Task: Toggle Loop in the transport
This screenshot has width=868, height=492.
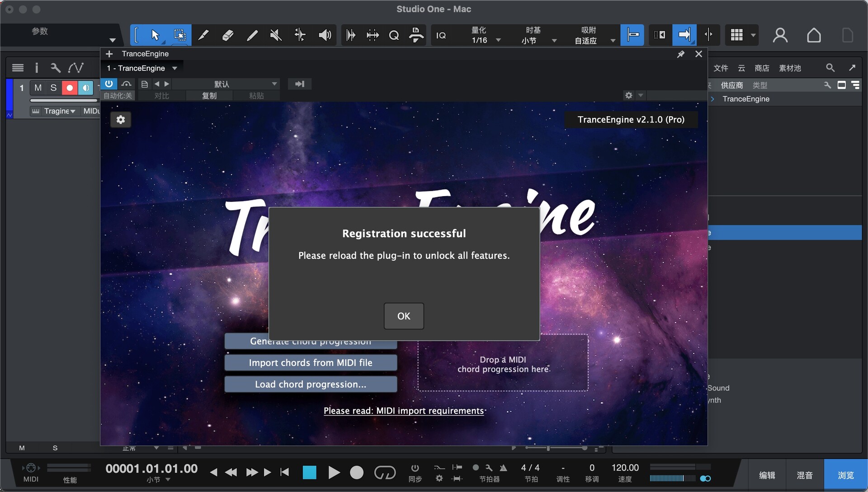Action: coord(385,473)
